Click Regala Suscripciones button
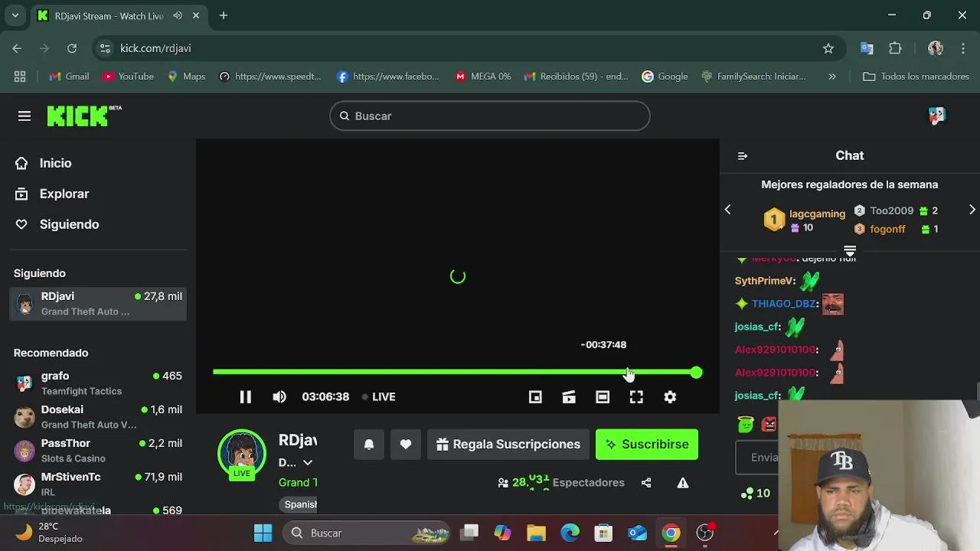Screen dimensions: 980x551 coord(508,445)
